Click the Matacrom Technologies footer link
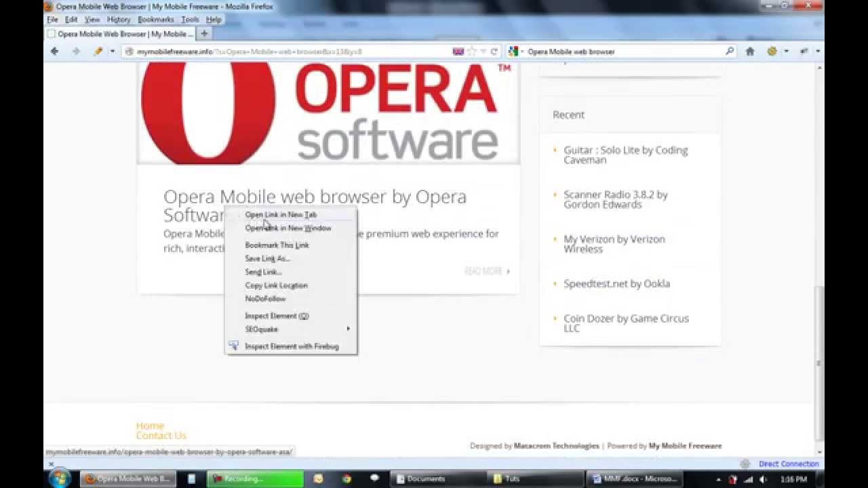The width and height of the screenshot is (868, 488). point(557,446)
